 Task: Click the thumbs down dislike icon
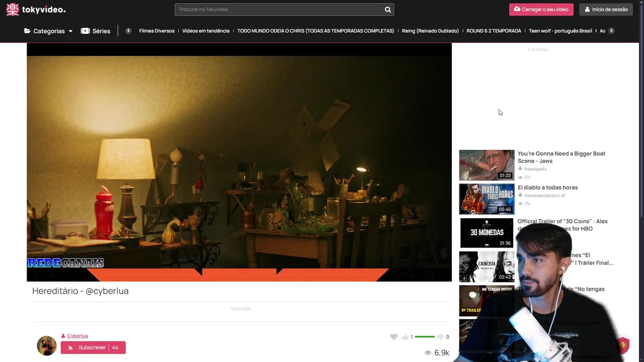tap(440, 337)
